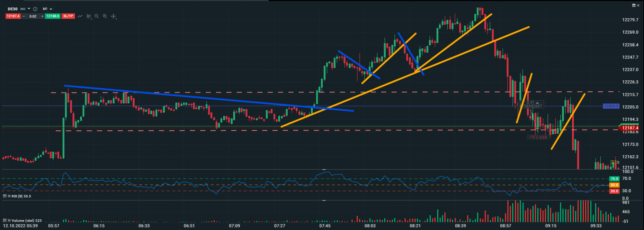Zoom out the chart with the magnifier minus icon
644x230 pixels.
[97, 16]
